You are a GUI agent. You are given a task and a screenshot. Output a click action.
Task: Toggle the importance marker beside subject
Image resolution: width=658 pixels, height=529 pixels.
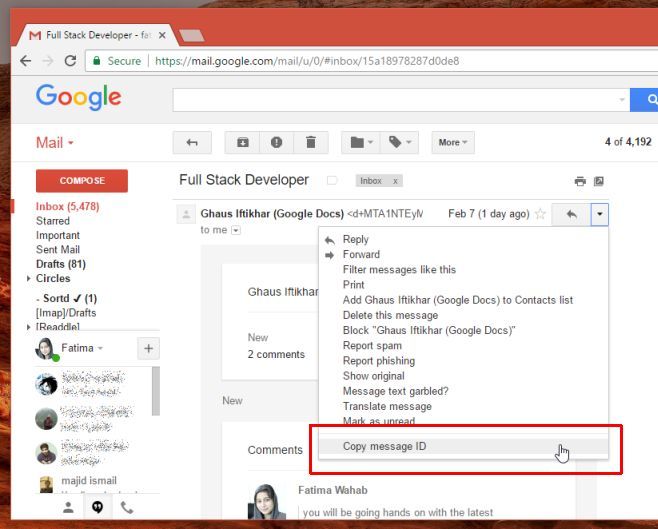point(332,181)
